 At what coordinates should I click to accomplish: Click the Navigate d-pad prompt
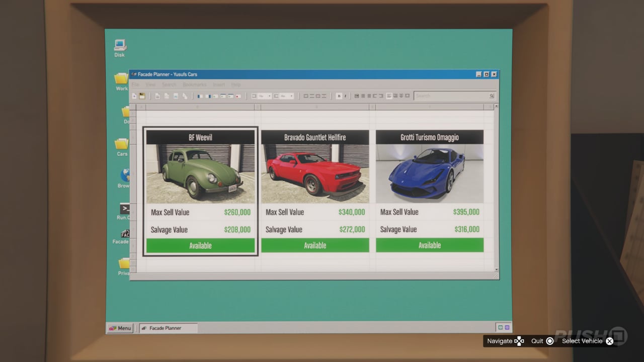tap(519, 341)
